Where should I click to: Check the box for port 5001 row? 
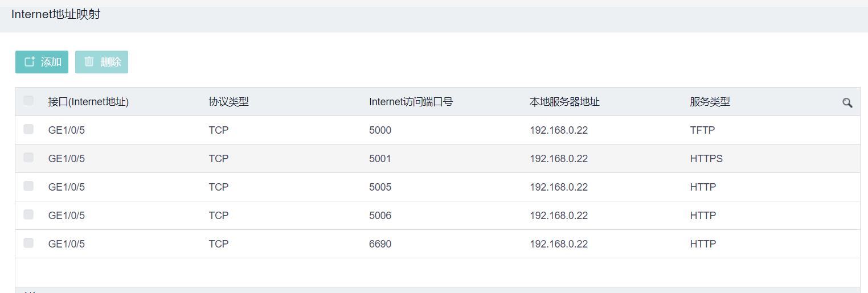point(28,158)
